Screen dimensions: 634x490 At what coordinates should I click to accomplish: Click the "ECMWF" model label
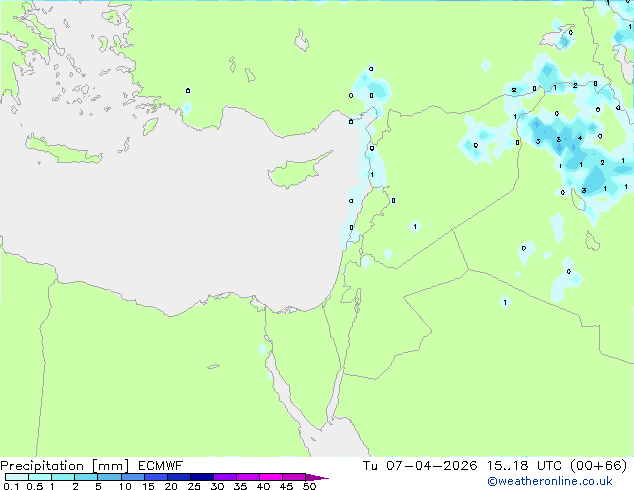tap(161, 466)
